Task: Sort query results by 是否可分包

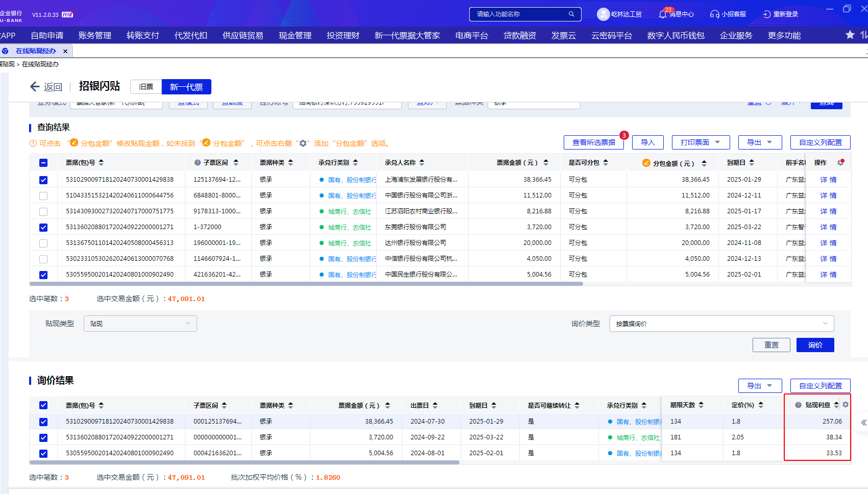Action: pos(606,163)
